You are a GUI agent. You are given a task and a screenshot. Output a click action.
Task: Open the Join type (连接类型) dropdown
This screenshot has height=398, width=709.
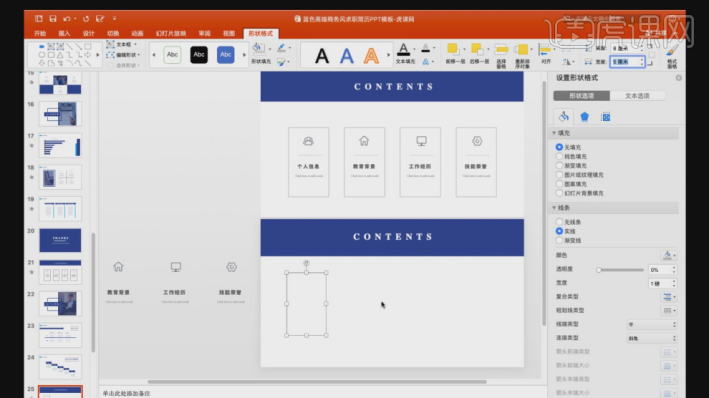coord(652,338)
